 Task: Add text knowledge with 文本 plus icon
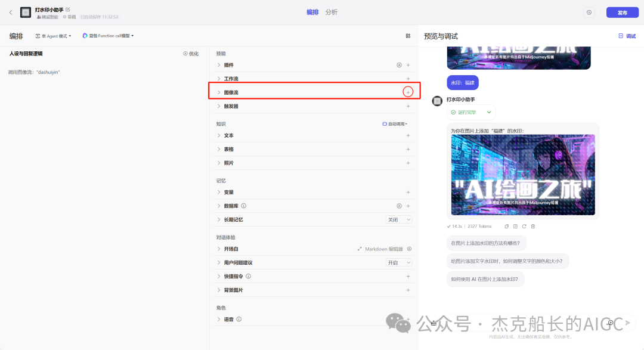coord(408,135)
